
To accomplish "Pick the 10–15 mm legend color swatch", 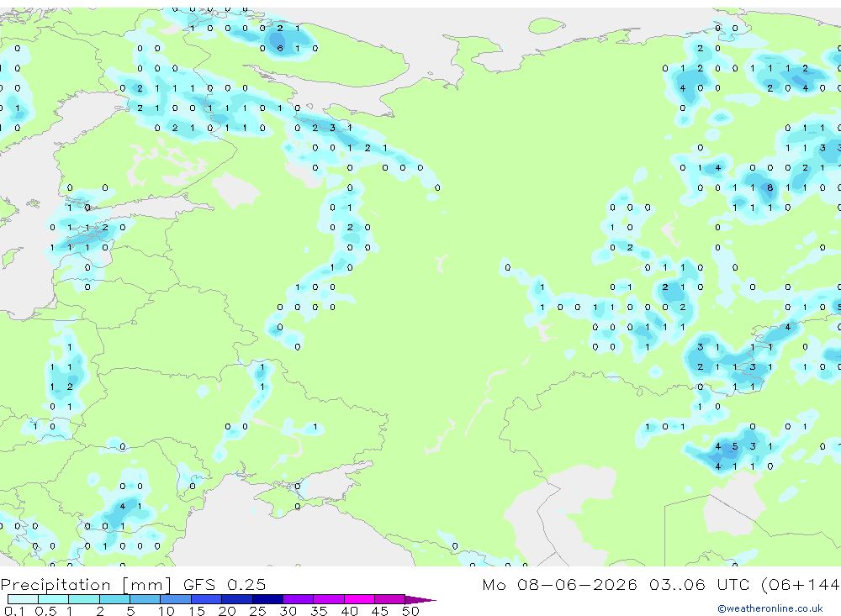I will coord(176,599).
